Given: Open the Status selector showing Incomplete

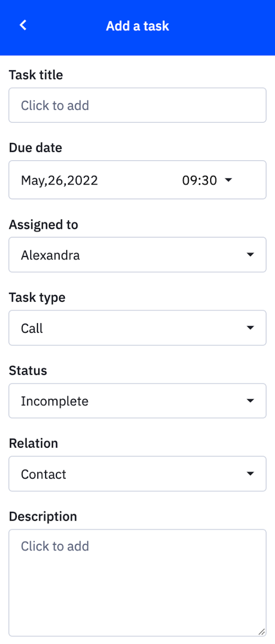Looking at the screenshot, I should click(x=111, y=401).
